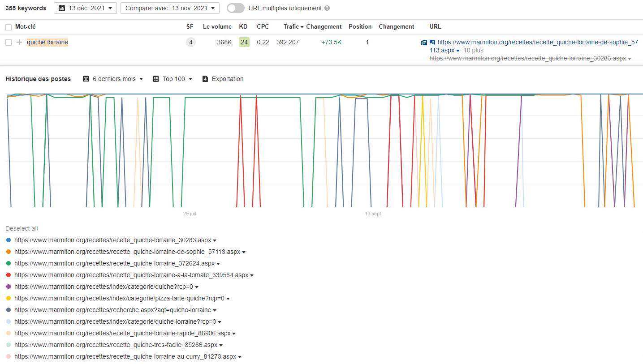Open the 6 derniers mois period dropdown
Image resolution: width=643 pixels, height=364 pixels.
[113, 79]
